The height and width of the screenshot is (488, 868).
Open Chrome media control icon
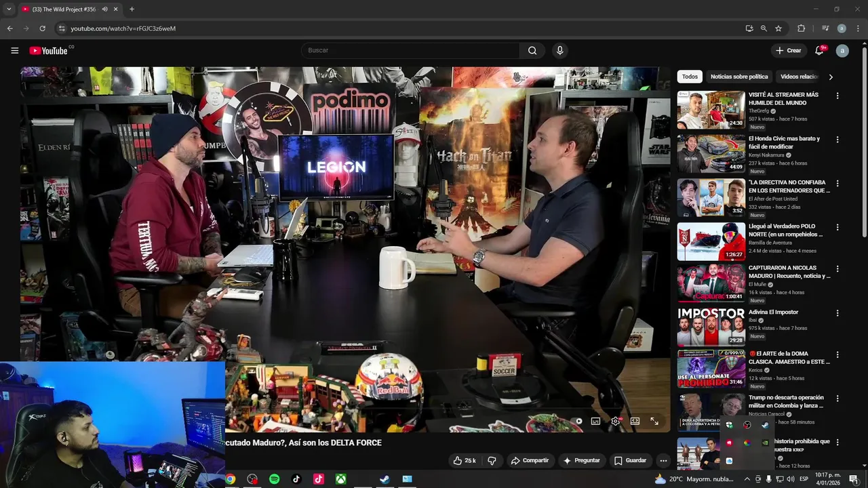pyautogui.click(x=825, y=28)
